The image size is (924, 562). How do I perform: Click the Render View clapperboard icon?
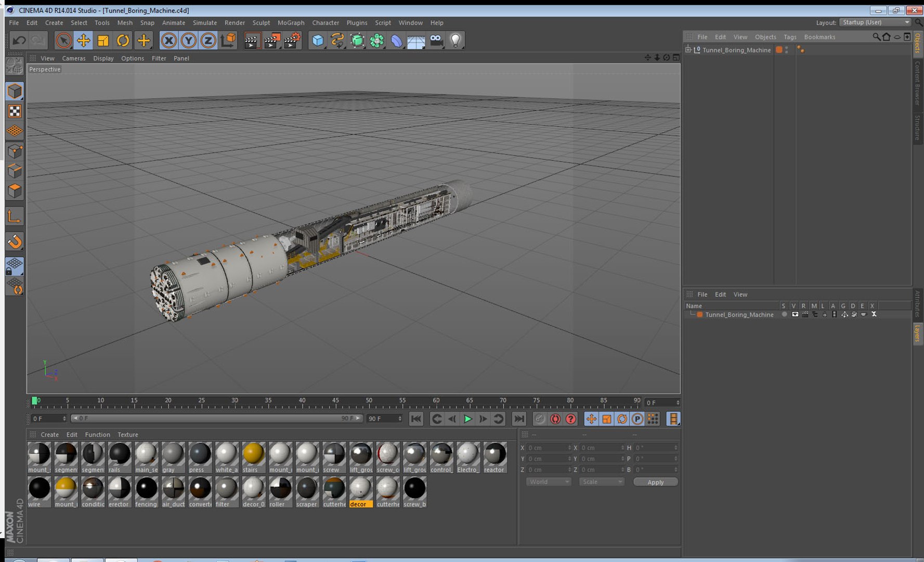coord(252,40)
